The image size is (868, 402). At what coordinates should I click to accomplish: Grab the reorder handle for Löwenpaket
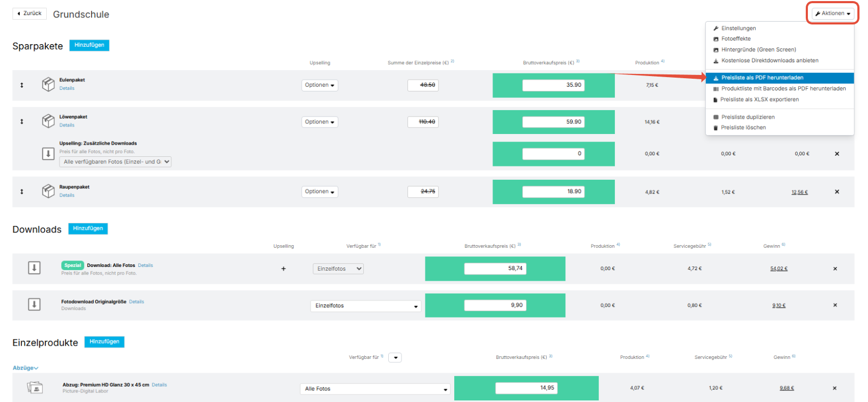(x=22, y=122)
